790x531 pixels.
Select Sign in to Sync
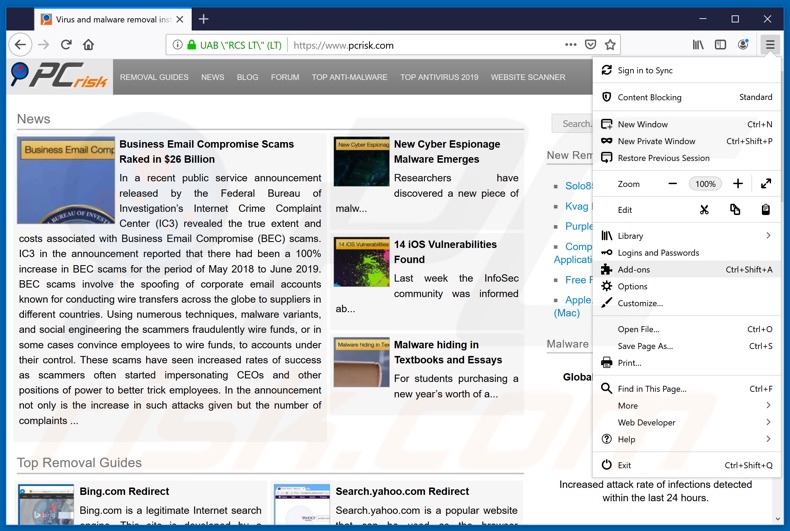687,71
